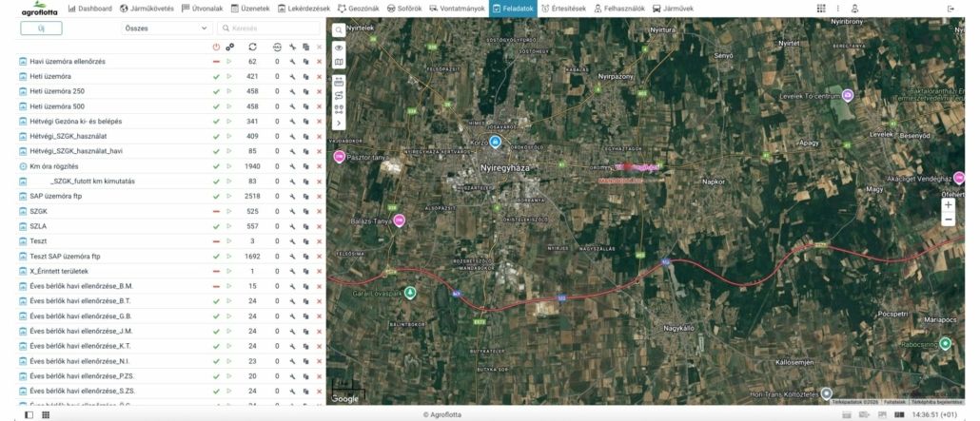Click the Új button
The image size is (980, 421).
coord(41,29)
